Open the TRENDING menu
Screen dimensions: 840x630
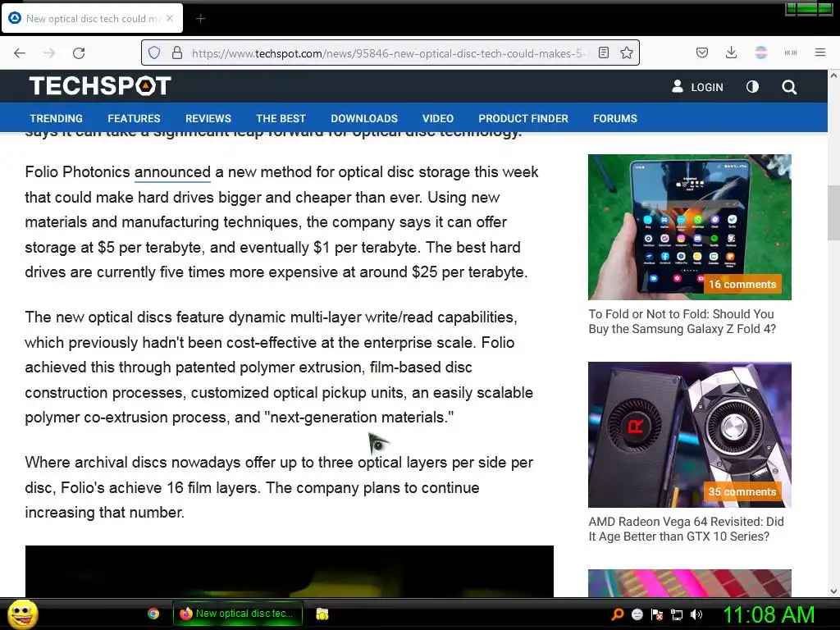pos(57,118)
